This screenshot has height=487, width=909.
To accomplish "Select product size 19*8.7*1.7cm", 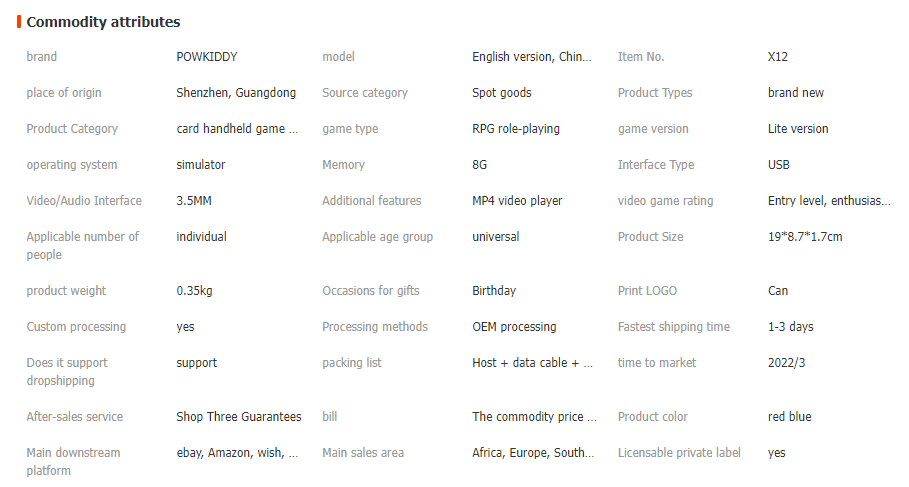I will pyautogui.click(x=805, y=237).
